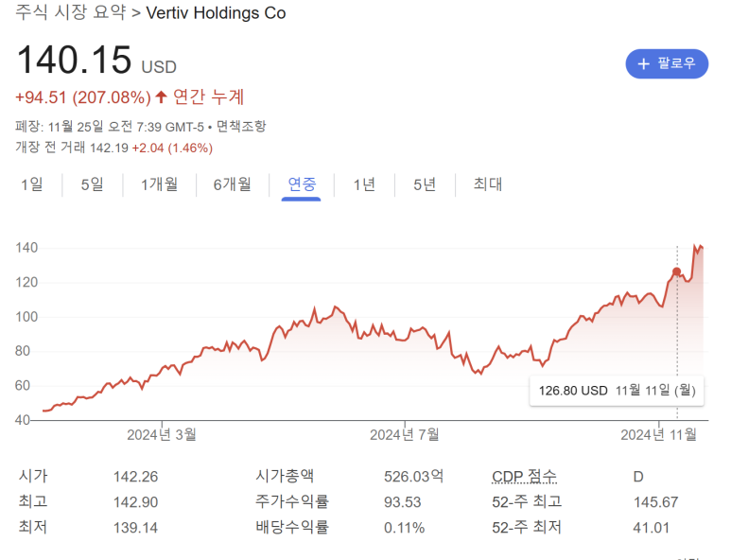Click the 연간 누계 label

tap(208, 97)
